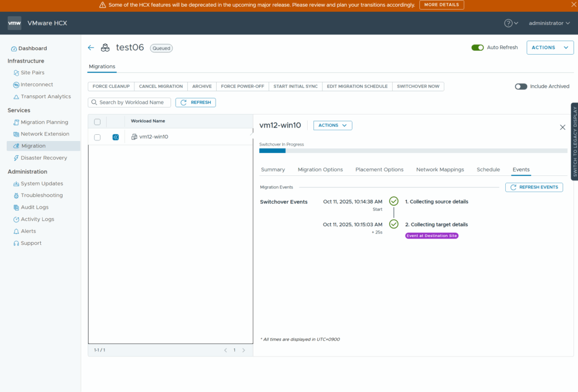Screen dimensions: 578x392
Task: Open the Summary tab
Action: [273, 169]
